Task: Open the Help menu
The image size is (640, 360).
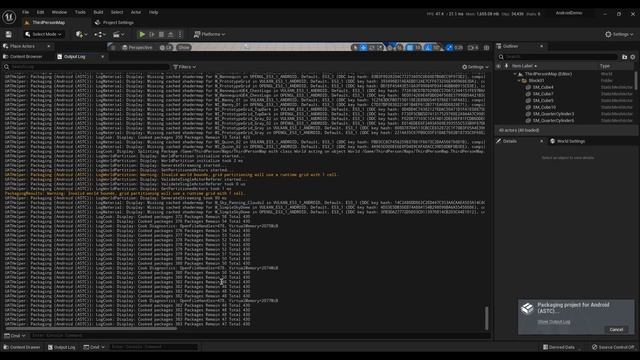Action: pyautogui.click(x=153, y=12)
